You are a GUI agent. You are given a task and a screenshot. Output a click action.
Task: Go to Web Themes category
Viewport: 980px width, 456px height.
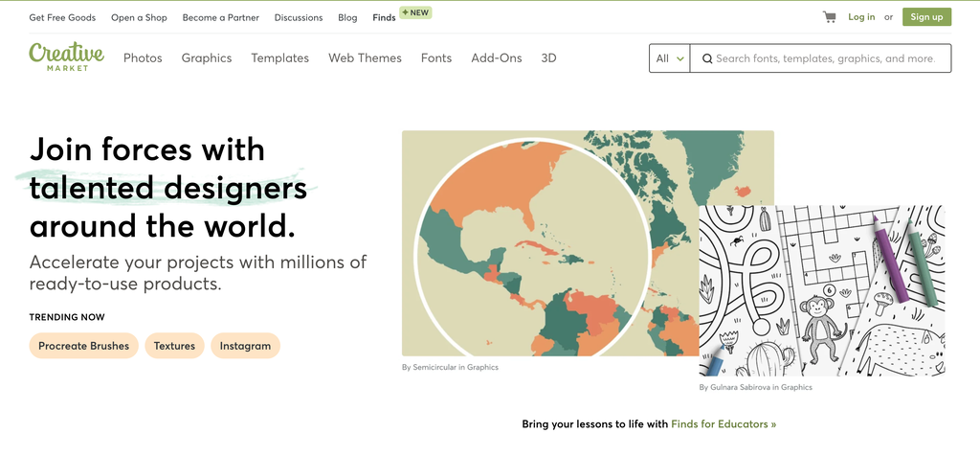[x=365, y=58]
